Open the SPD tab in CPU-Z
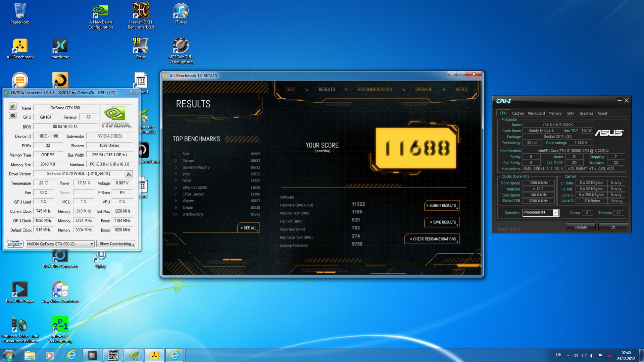The image size is (644, 362). pos(570,113)
